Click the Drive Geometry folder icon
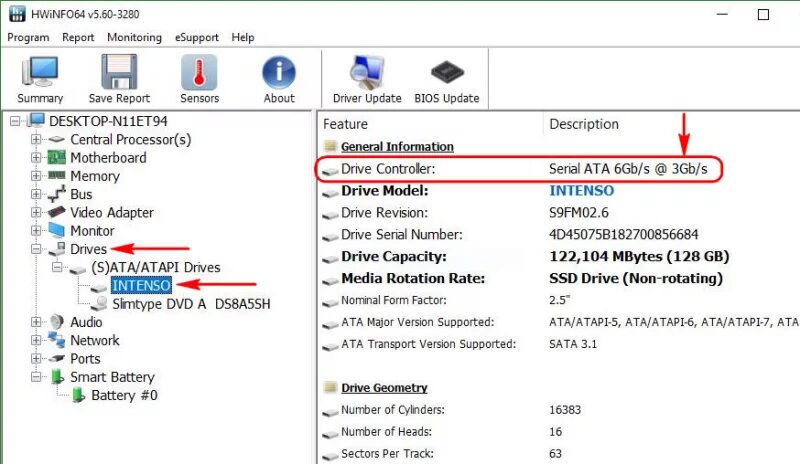This screenshot has height=464, width=800. (330, 387)
